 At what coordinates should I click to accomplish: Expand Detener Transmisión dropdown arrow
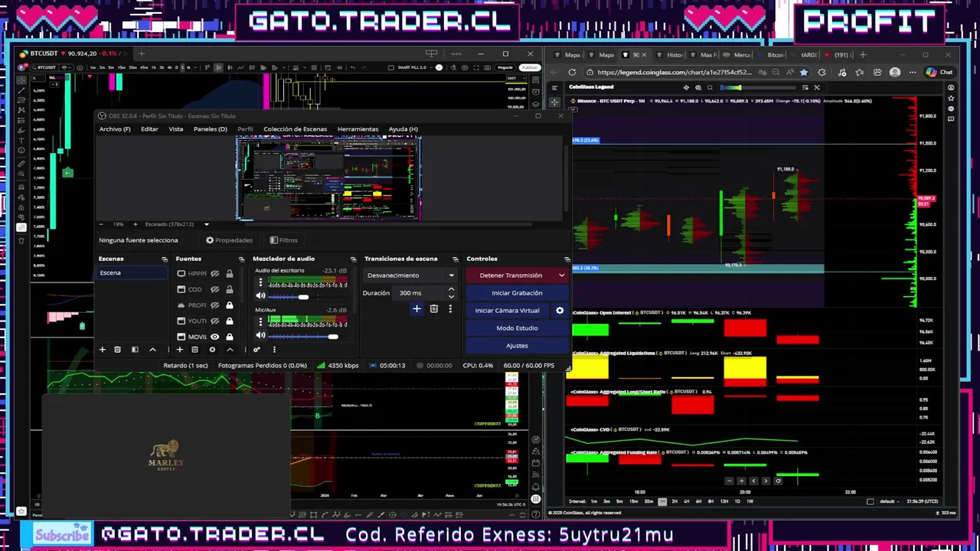[562, 275]
